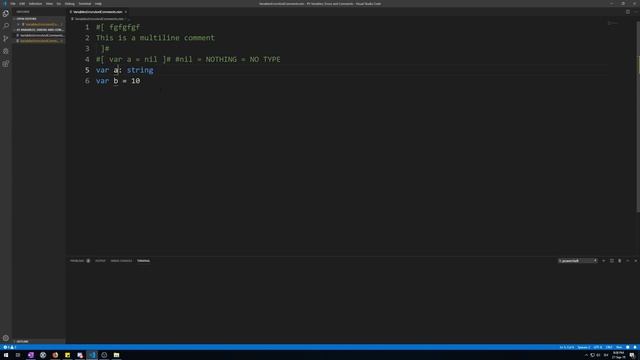
Task: Open Firefox from the taskbar
Action: point(55,355)
